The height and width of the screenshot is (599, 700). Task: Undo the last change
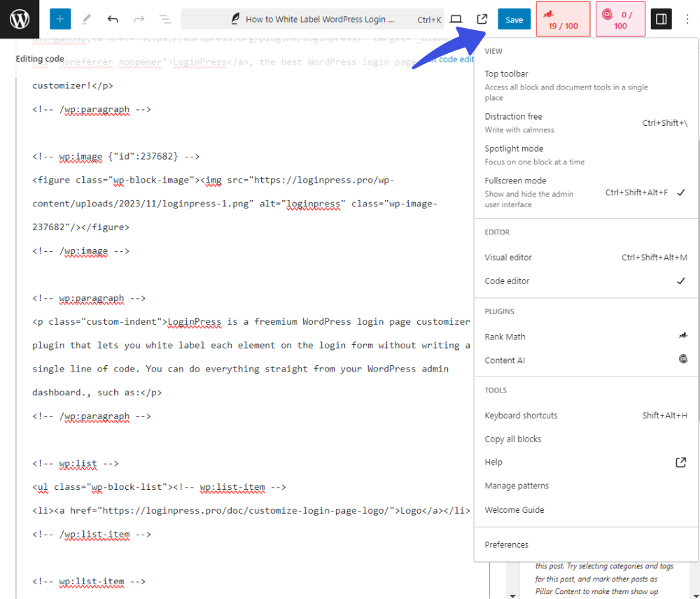click(x=113, y=19)
